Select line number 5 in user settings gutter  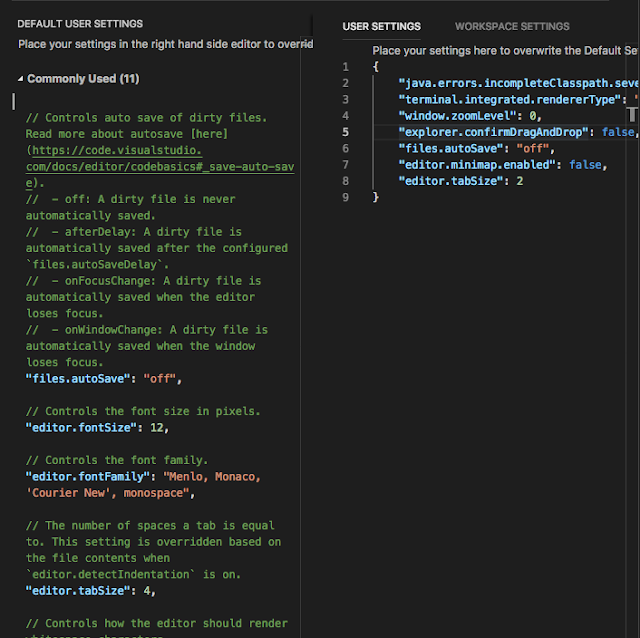click(345, 132)
